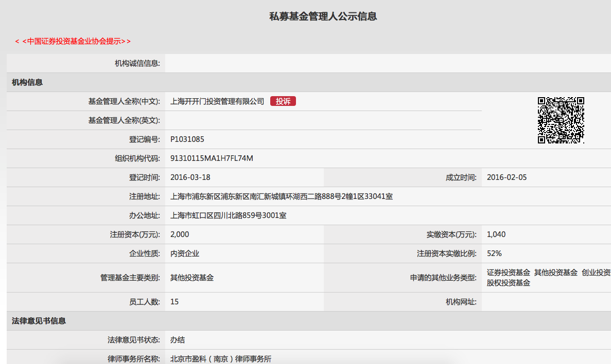611x364 pixels.
Task: Click the 私募基金管理人公示信息 page title
Action: coord(323,16)
